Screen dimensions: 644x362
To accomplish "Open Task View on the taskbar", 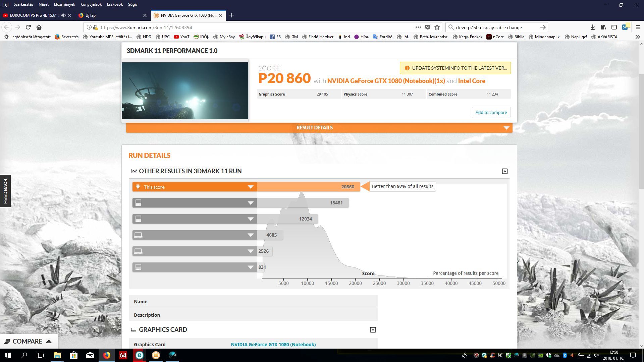I will tap(40, 355).
